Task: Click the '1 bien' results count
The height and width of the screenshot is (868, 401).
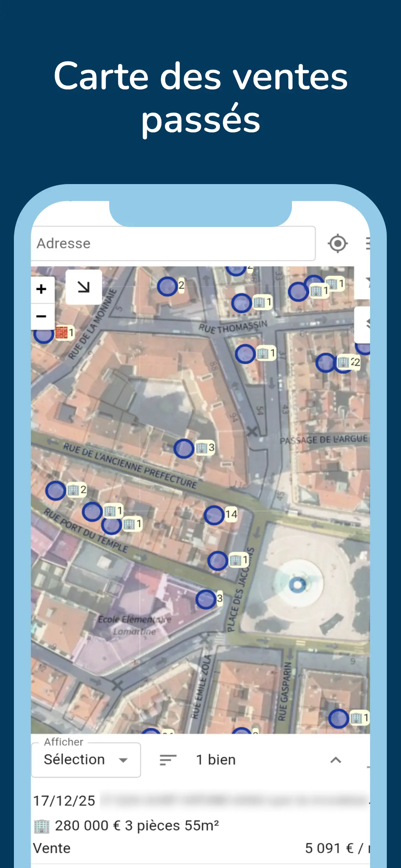Action: [x=216, y=760]
